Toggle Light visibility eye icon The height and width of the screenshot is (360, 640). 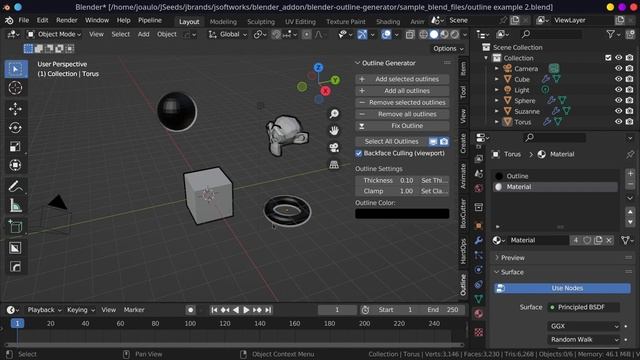[619, 90]
